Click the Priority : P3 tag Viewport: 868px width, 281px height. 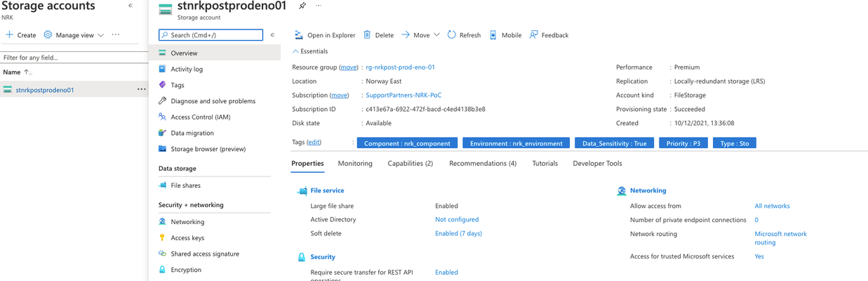(x=683, y=143)
